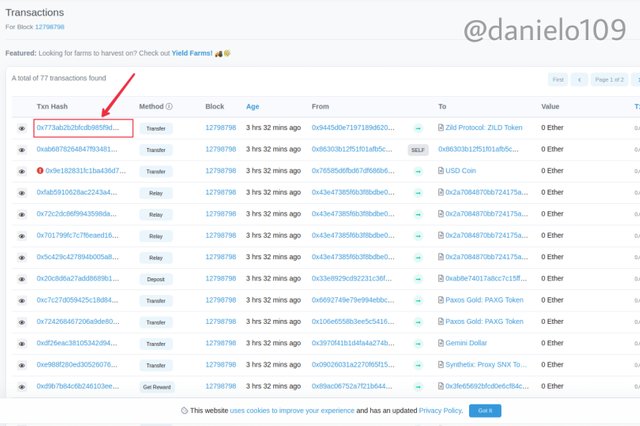Open sender address 0x76585d6fbd67df686b6
The width and height of the screenshot is (640, 426).
point(353,171)
